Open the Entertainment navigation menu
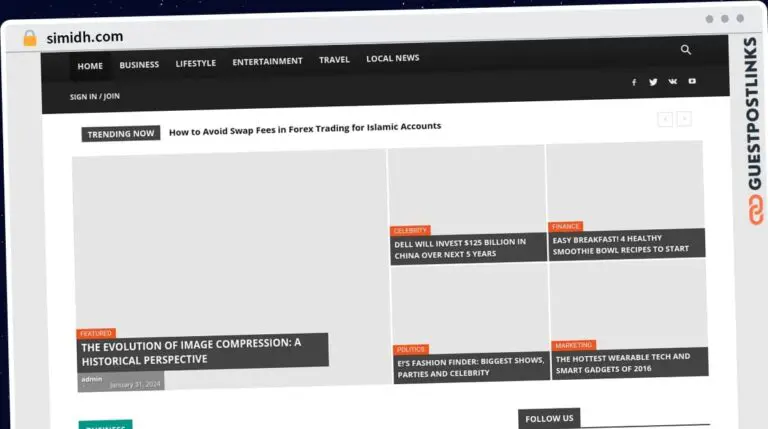This screenshot has height=429, width=768. 267,61
